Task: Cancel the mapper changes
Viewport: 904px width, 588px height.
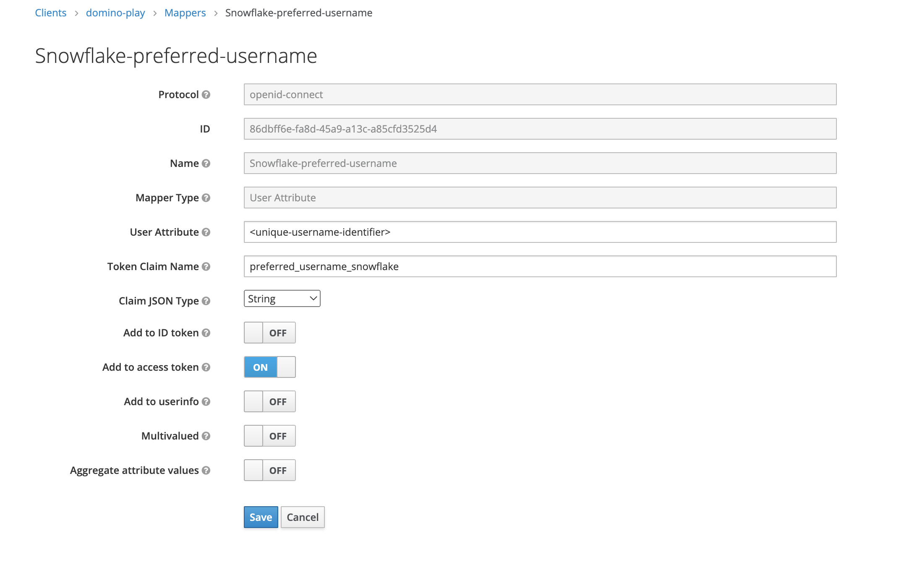Action: [303, 517]
